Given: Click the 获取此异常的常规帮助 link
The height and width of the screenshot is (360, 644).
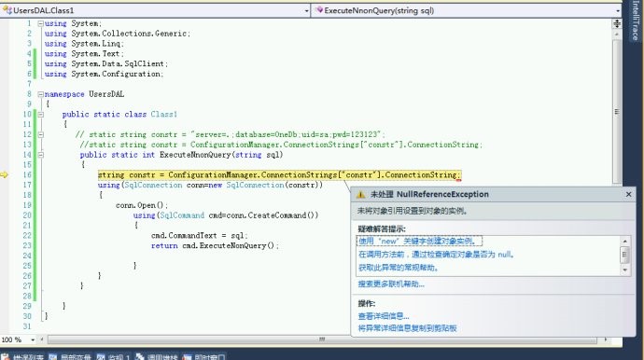Looking at the screenshot, I should (399, 268).
